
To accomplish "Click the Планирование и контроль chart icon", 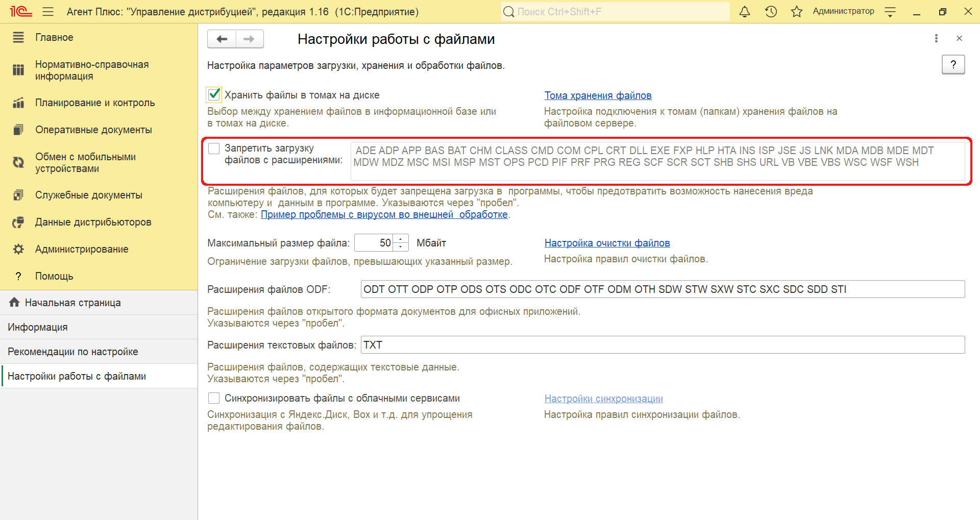I will (18, 103).
